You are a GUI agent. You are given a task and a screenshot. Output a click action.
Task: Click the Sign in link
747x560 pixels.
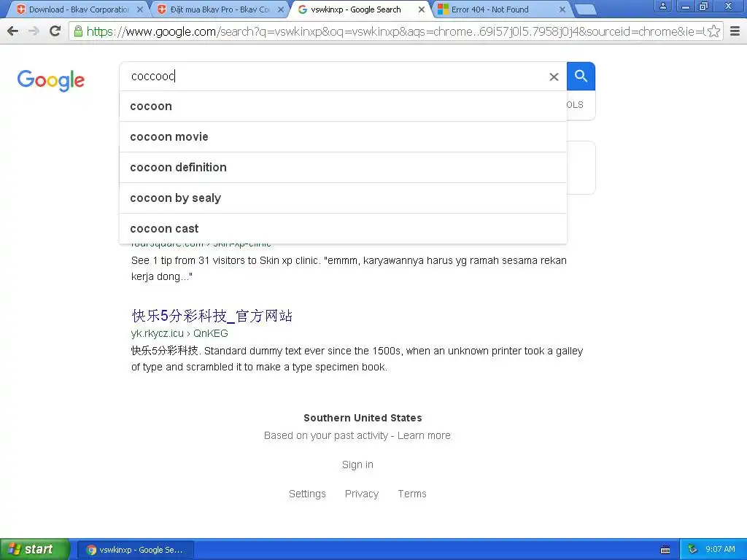pyautogui.click(x=357, y=464)
